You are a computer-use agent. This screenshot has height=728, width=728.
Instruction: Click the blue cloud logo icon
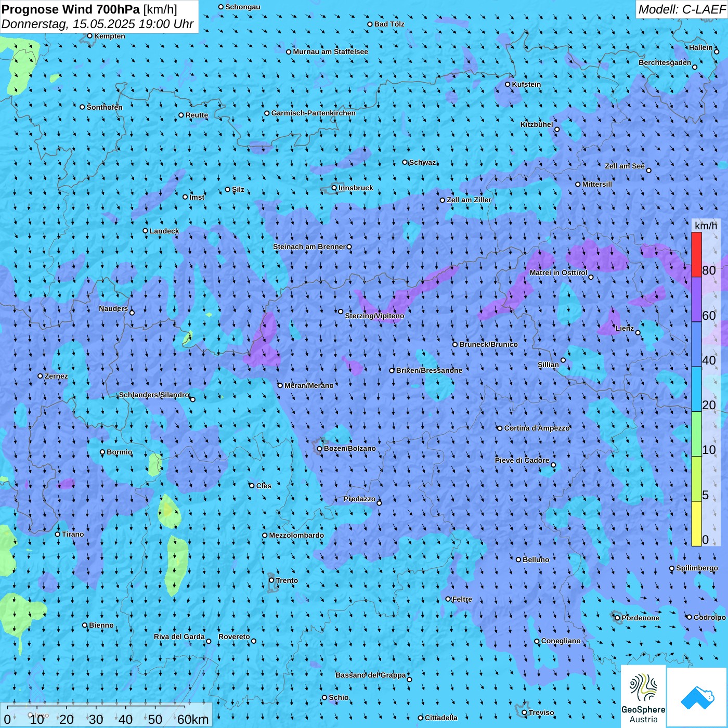[697, 697]
